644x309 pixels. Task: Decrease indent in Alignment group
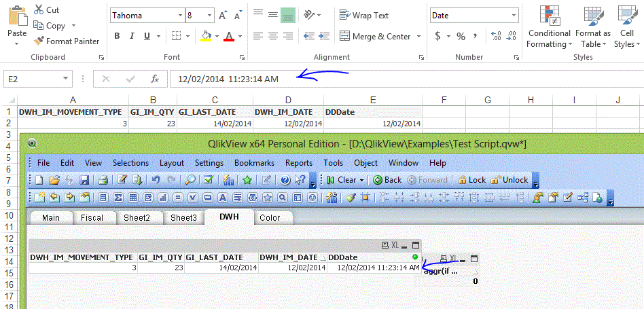(309, 36)
